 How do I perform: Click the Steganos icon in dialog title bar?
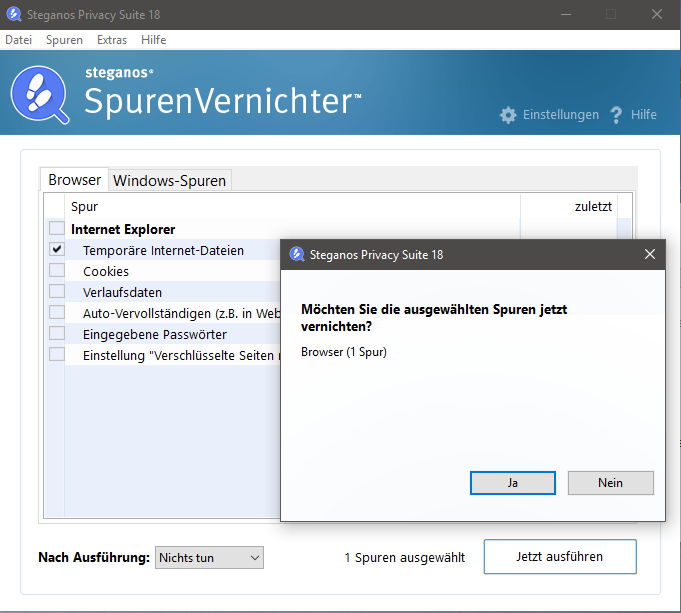[297, 254]
